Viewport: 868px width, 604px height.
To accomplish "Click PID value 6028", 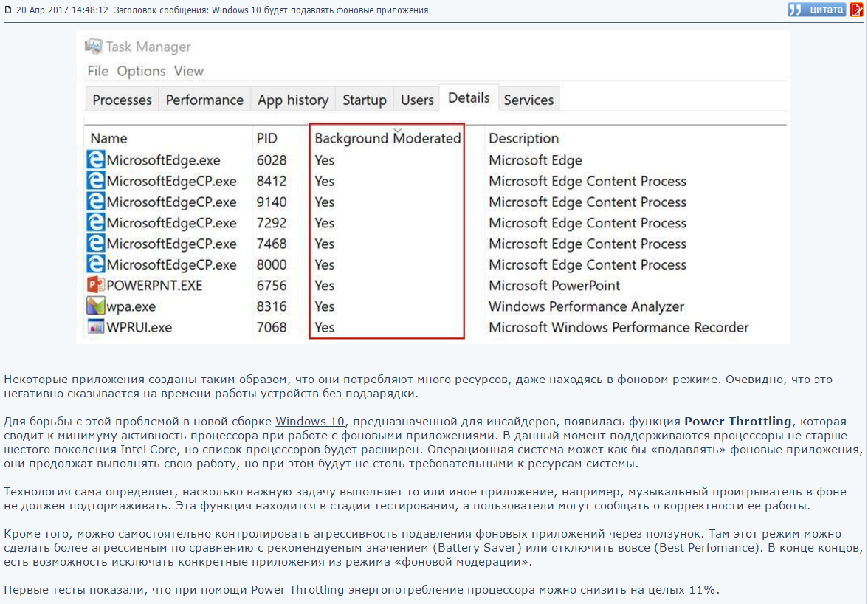I will (x=272, y=160).
